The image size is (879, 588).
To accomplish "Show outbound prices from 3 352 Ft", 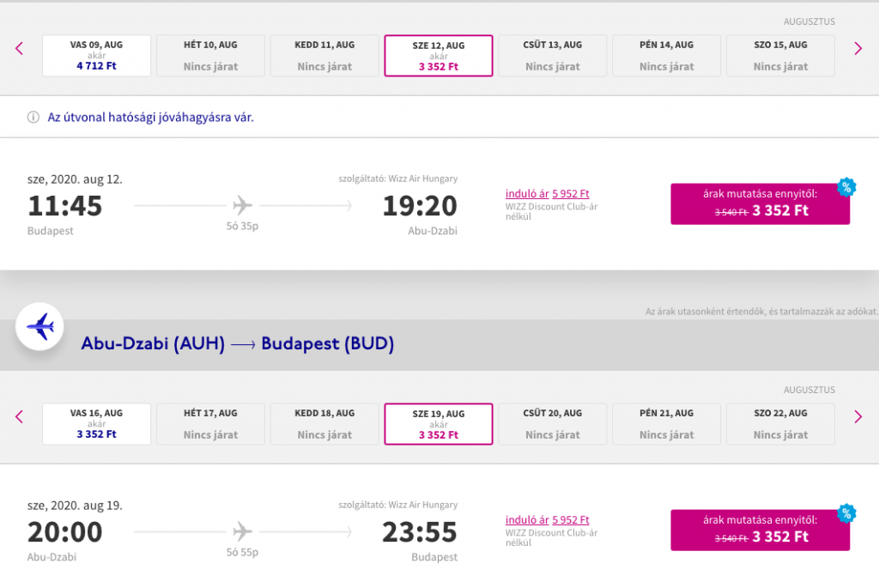I will click(761, 204).
